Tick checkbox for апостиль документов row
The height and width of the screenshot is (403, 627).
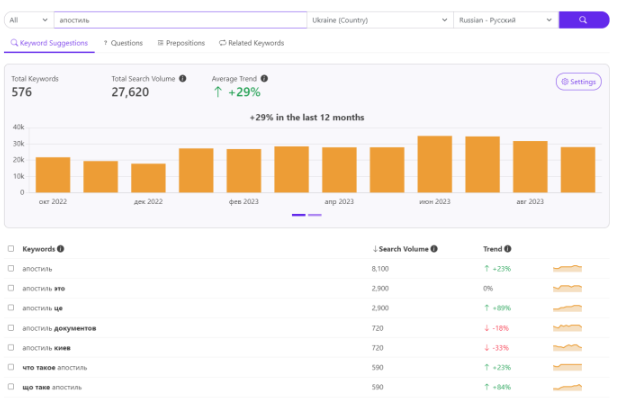pos(11,328)
